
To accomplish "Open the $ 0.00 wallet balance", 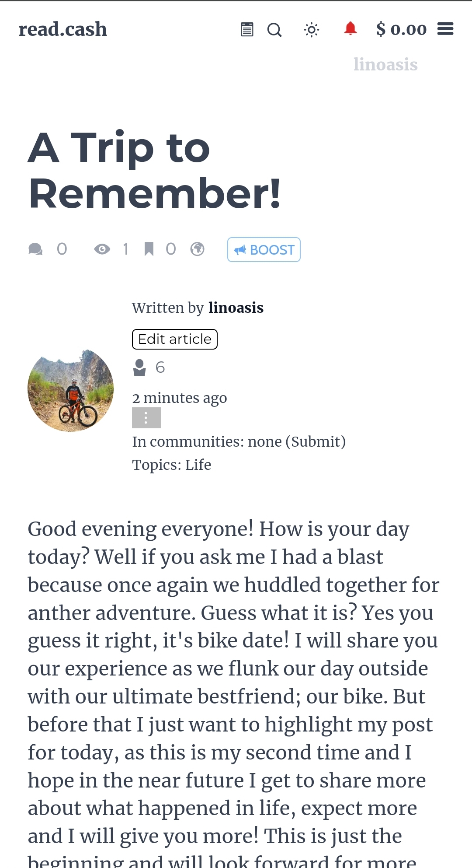I will click(x=401, y=29).
